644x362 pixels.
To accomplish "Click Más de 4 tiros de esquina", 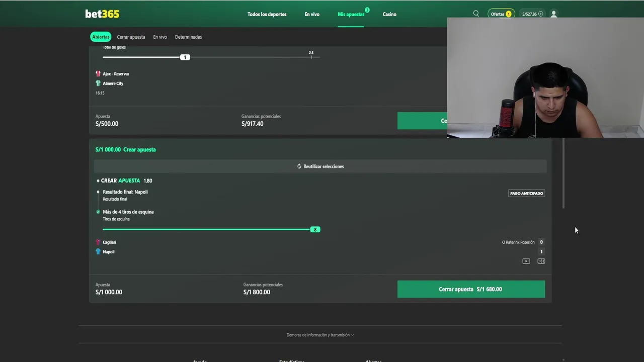I will [128, 212].
